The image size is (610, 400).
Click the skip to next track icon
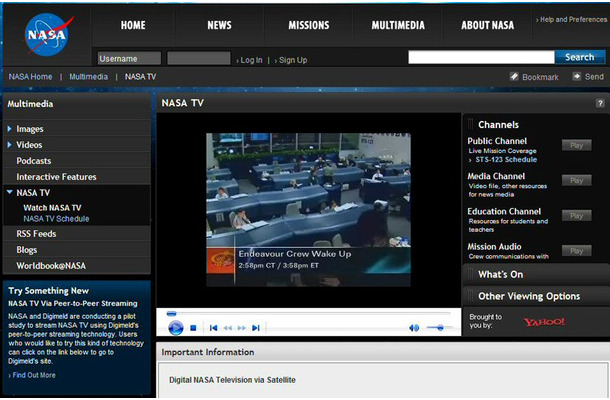pos(256,328)
